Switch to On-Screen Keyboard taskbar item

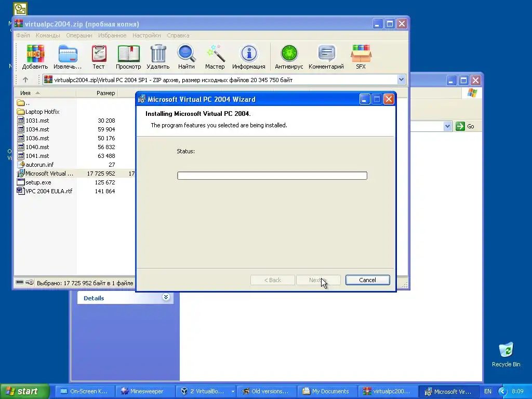84,391
